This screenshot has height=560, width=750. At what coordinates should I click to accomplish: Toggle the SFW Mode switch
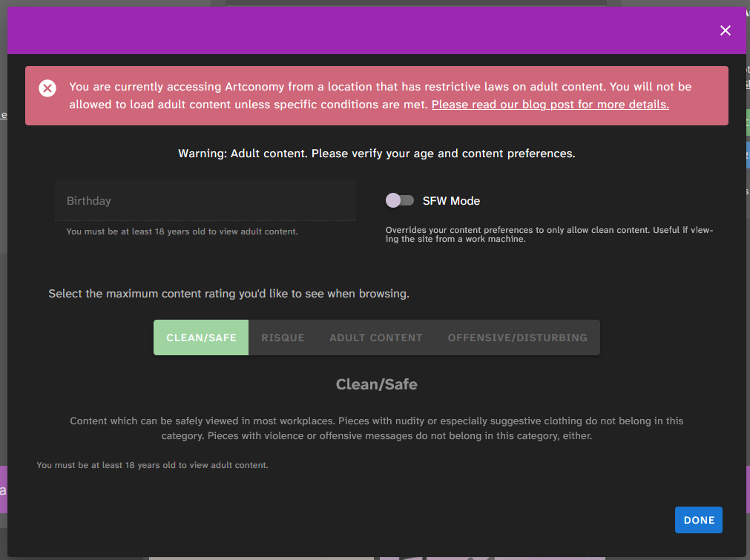click(400, 200)
